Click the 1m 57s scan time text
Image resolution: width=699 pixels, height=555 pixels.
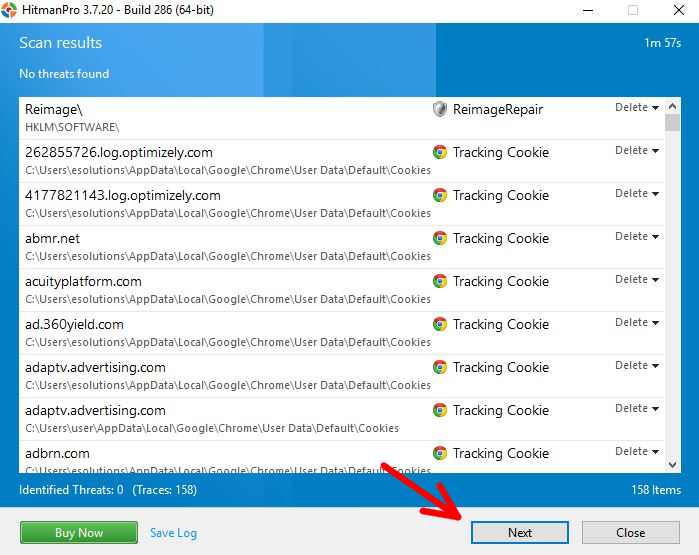click(662, 43)
